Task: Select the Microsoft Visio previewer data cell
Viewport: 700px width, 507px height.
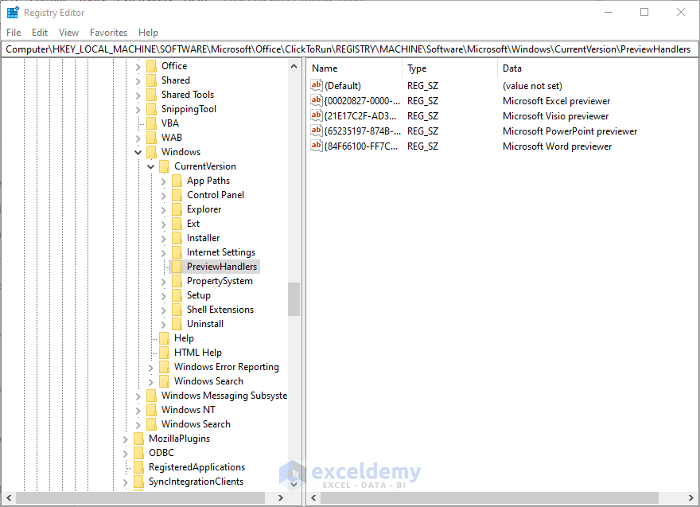Action: click(555, 116)
